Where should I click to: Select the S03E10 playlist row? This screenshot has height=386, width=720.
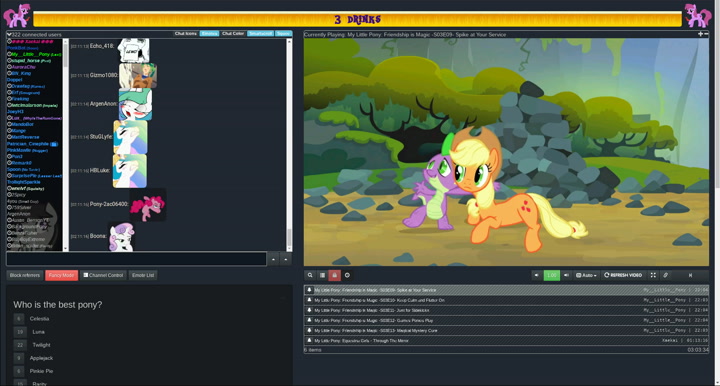[x=506, y=300]
